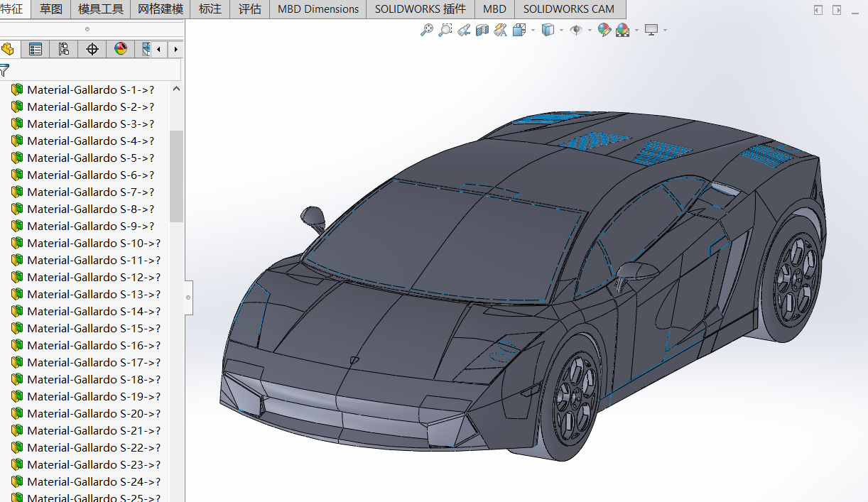
Task: Switch to the 草图 tab
Action: coord(51,9)
